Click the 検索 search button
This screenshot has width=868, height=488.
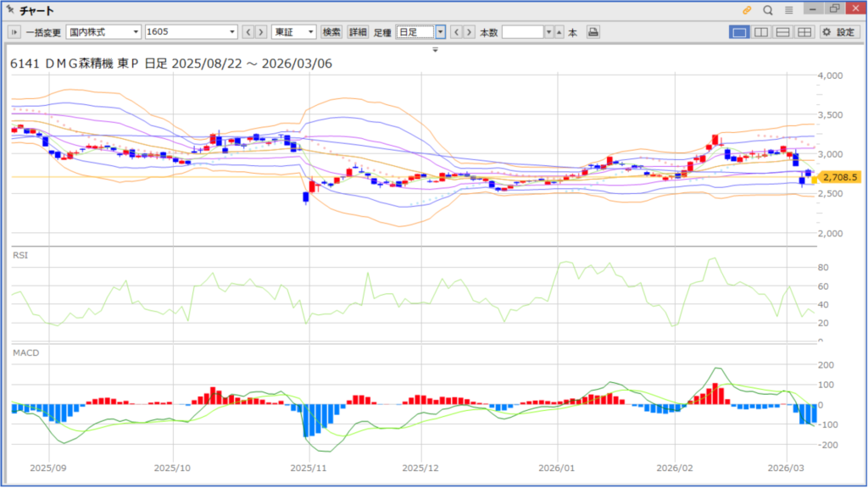331,32
